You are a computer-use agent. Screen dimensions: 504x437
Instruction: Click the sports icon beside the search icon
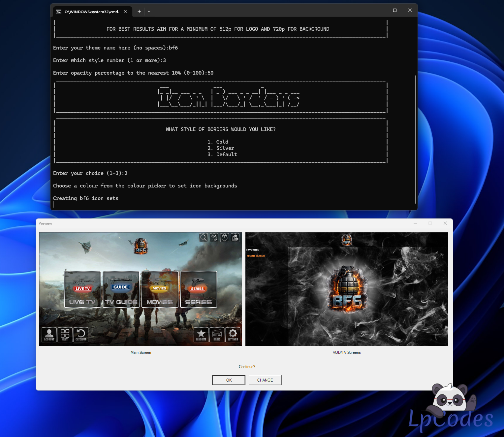coord(214,238)
